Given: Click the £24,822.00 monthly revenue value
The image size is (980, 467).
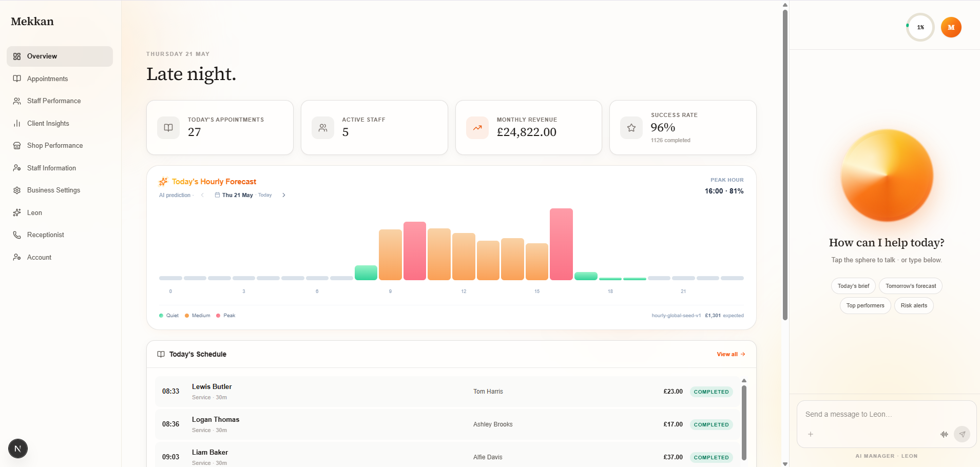Looking at the screenshot, I should pyautogui.click(x=527, y=132).
